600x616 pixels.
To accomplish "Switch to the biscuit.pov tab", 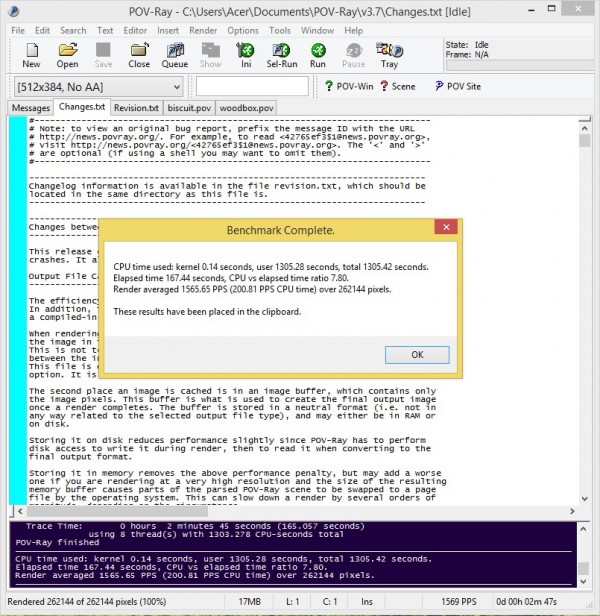I will 189,108.
